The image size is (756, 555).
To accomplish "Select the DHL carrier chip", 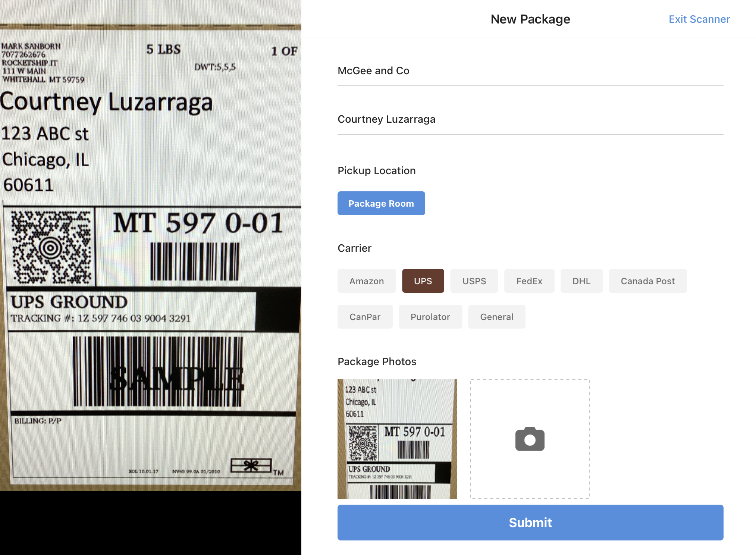I will [581, 281].
